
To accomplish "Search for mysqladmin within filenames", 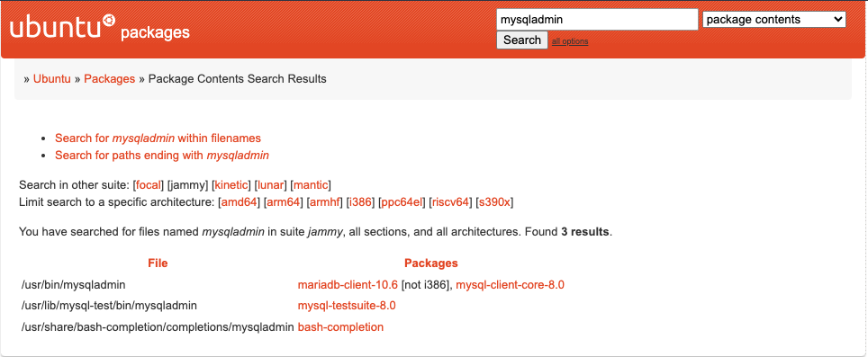I will click(158, 138).
